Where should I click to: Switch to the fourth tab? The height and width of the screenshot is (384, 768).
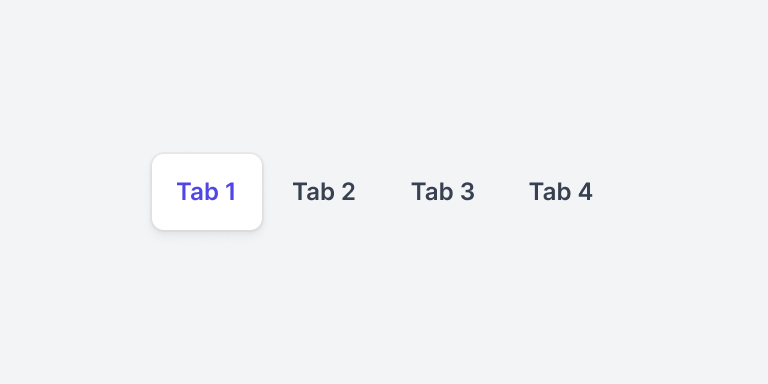[561, 192]
